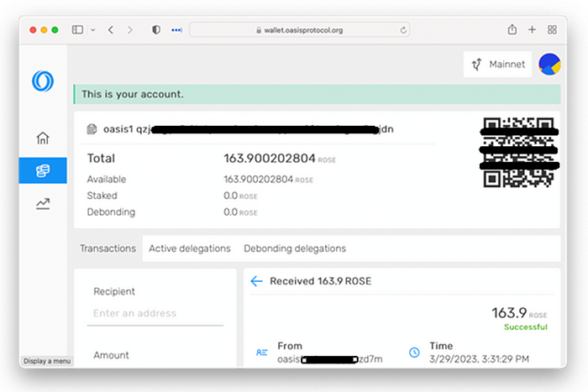Click the transaction Time clock icon
The image size is (588, 392).
pos(414,353)
